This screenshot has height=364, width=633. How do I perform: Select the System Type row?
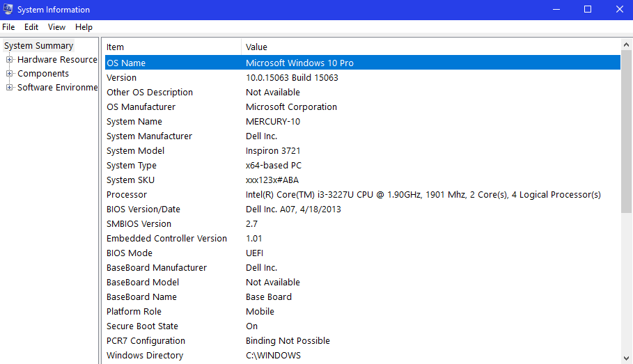coord(363,166)
